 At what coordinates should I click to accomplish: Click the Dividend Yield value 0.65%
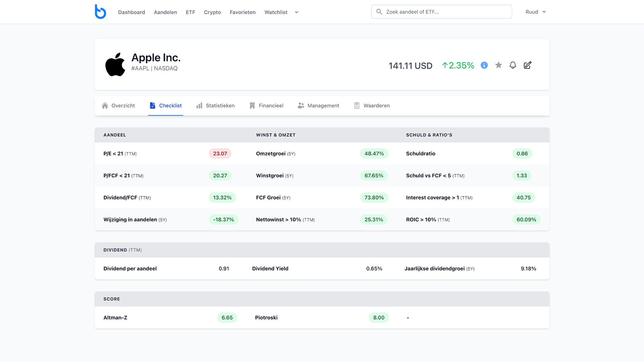coord(374,268)
